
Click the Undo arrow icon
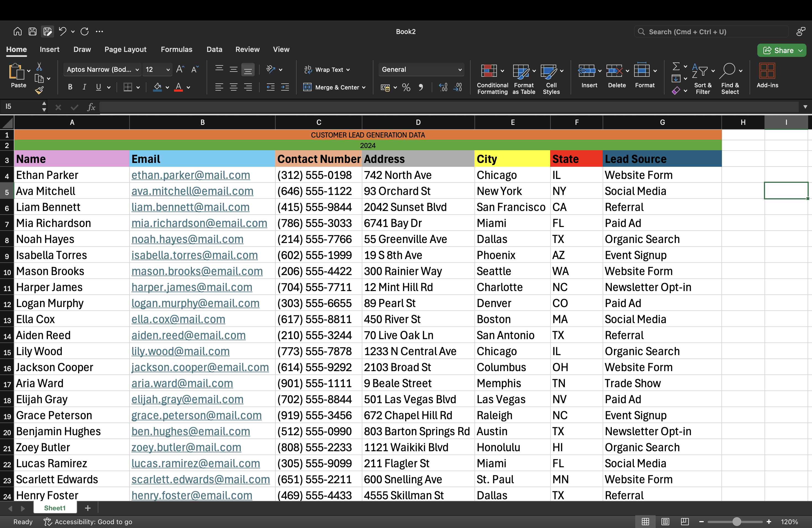[x=62, y=31]
